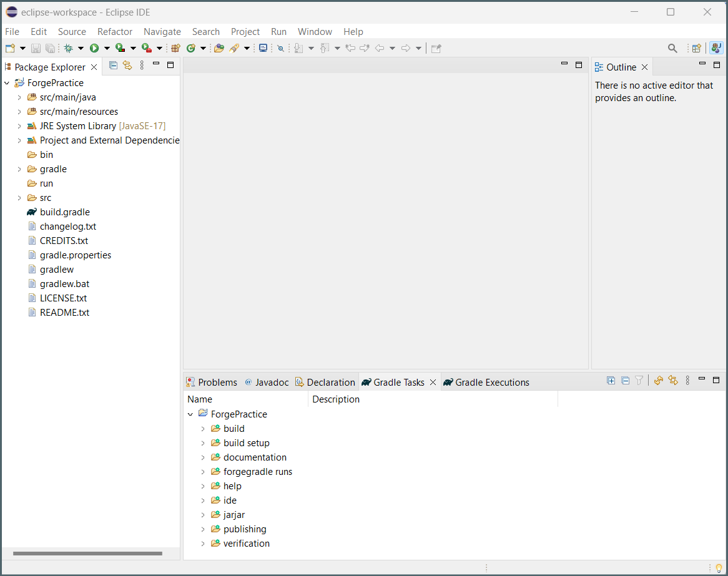Screen dimensions: 728x576
Task: Expand all in Gradle Tasks view
Action: [611, 381]
